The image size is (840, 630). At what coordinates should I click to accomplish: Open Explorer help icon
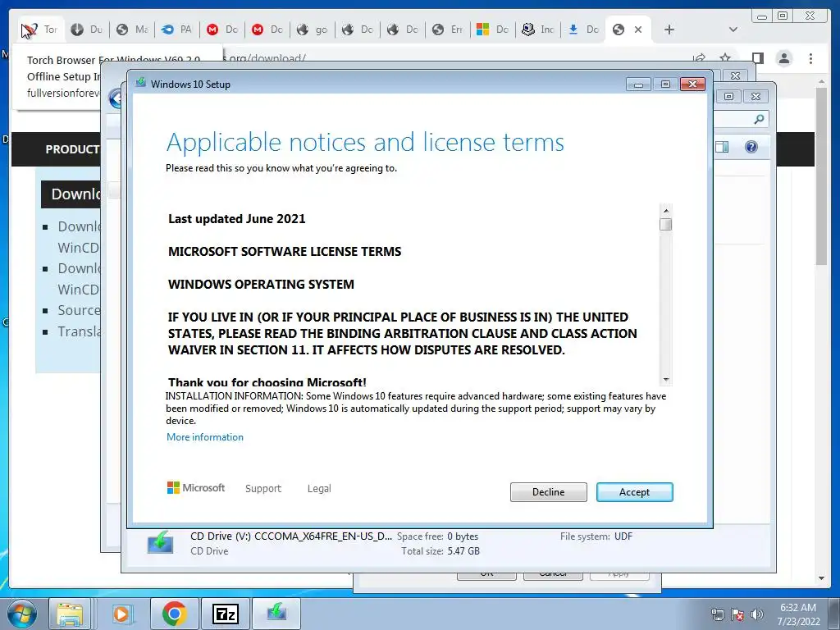pos(751,147)
